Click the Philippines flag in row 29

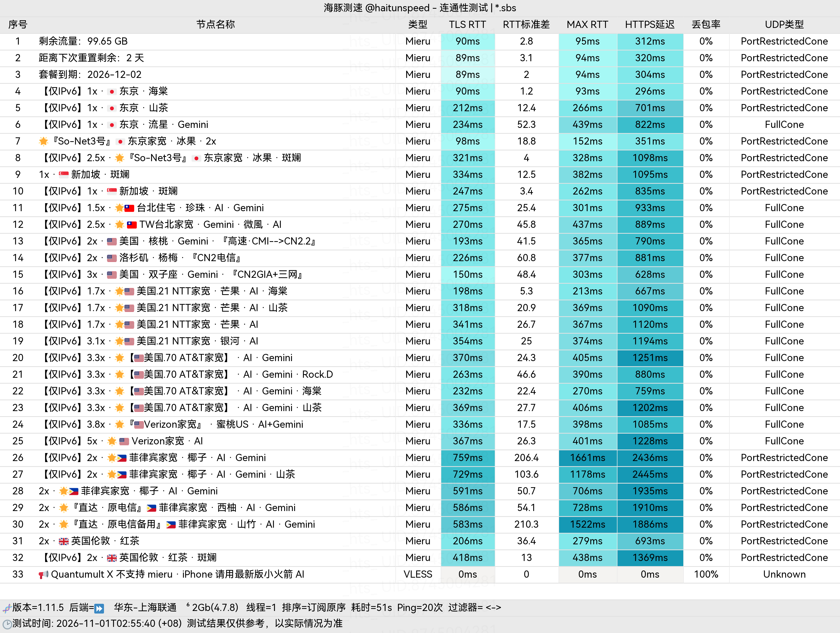[x=152, y=508]
